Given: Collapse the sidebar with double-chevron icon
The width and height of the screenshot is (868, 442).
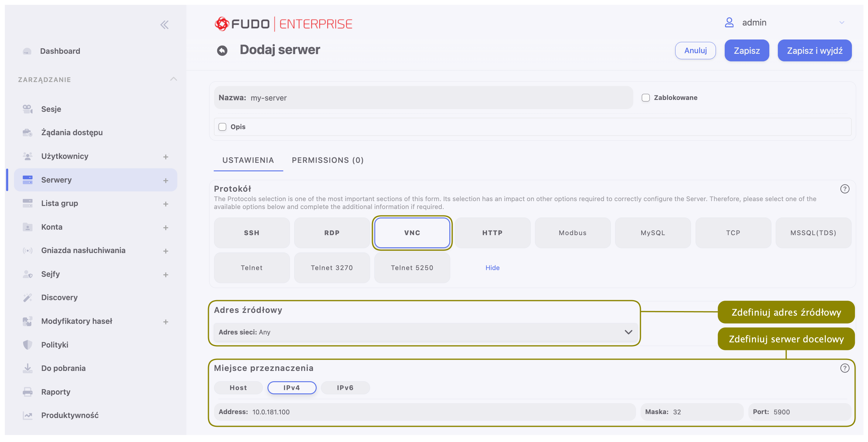Looking at the screenshot, I should pos(165,25).
